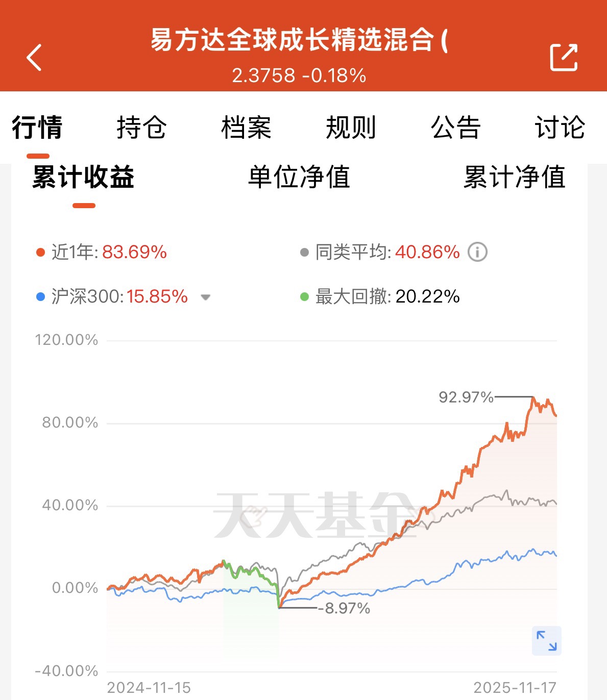The image size is (607, 700).
Task: Expand chart to fullscreen view
Action: [x=546, y=641]
